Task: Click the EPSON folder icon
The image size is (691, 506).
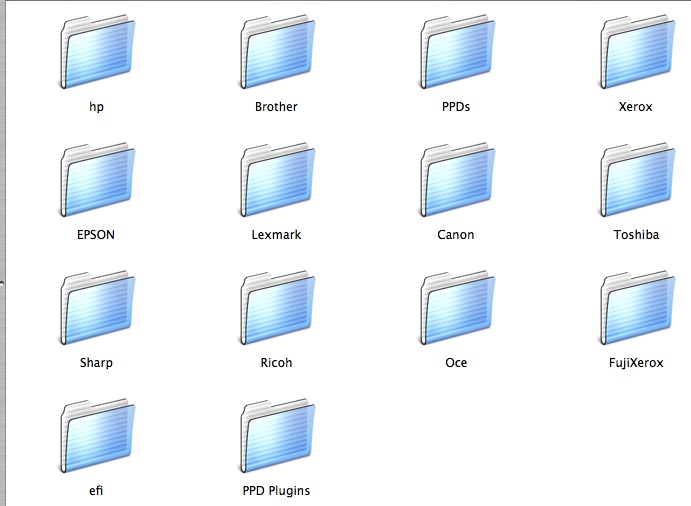Action: tap(97, 180)
